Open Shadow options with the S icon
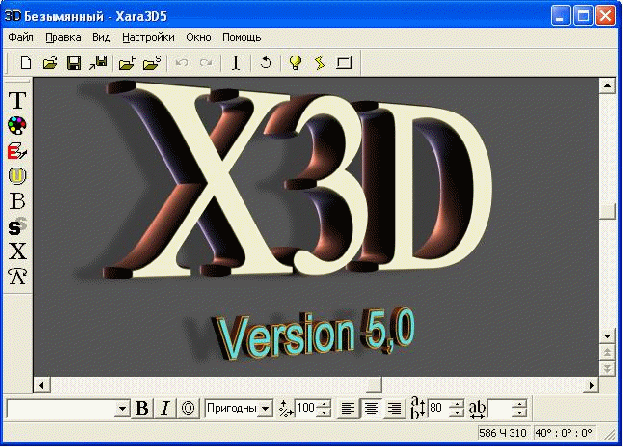This screenshot has height=447, width=623. tap(17, 226)
